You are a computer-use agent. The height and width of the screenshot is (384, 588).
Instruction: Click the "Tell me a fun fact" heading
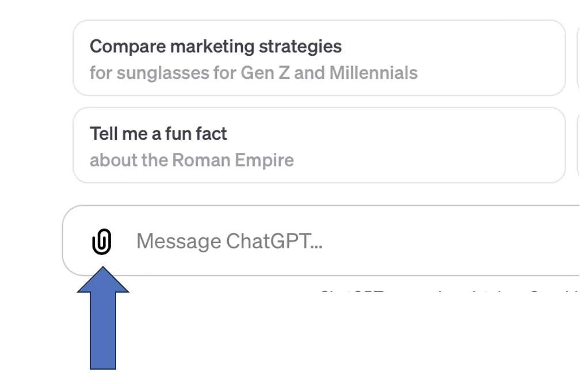pos(158,133)
